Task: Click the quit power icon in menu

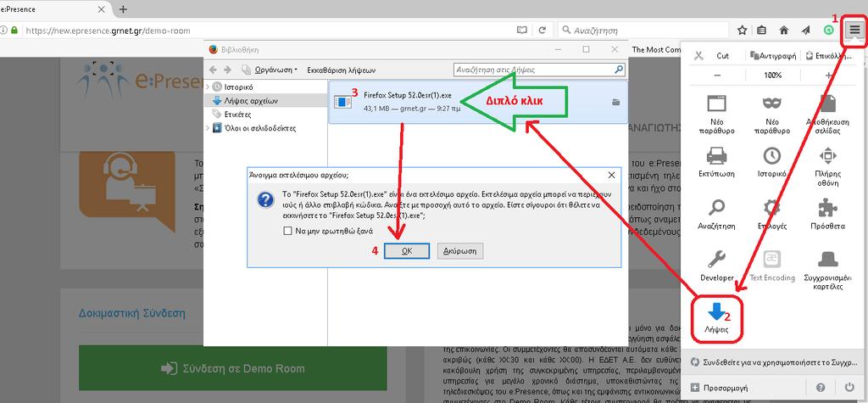Action: pyautogui.click(x=849, y=388)
